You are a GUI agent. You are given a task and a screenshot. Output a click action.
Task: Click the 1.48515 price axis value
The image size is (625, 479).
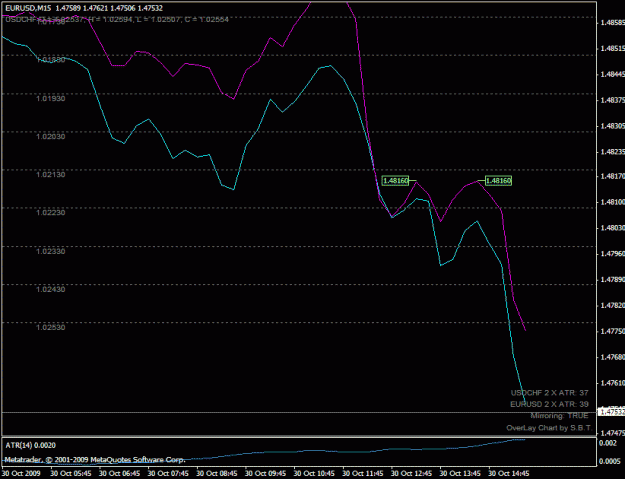(613, 49)
